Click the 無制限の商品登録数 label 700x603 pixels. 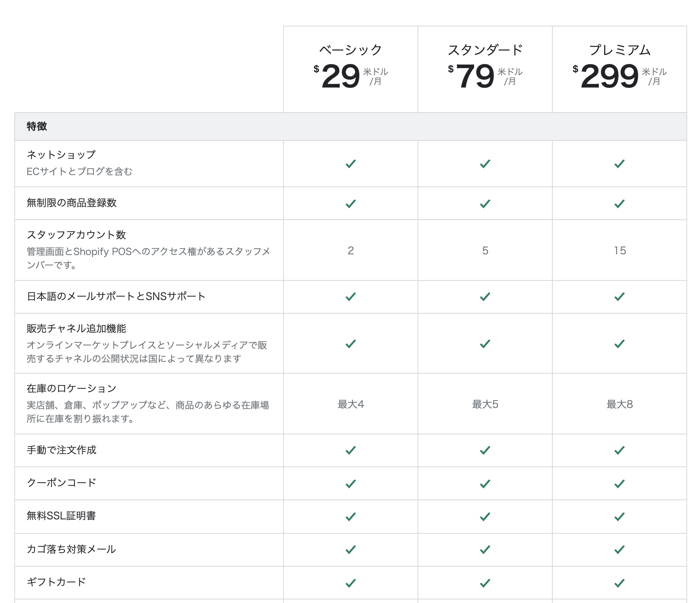pyautogui.click(x=72, y=203)
